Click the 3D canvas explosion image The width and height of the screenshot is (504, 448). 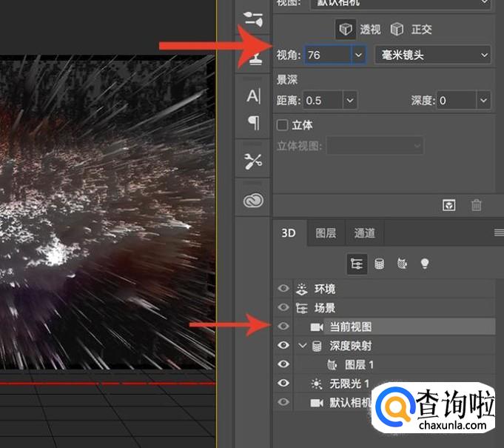pos(107,213)
